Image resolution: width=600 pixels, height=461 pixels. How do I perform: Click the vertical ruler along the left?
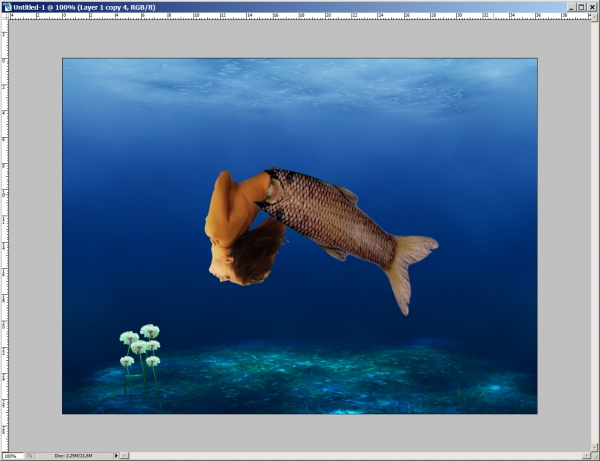pyautogui.click(x=5, y=236)
